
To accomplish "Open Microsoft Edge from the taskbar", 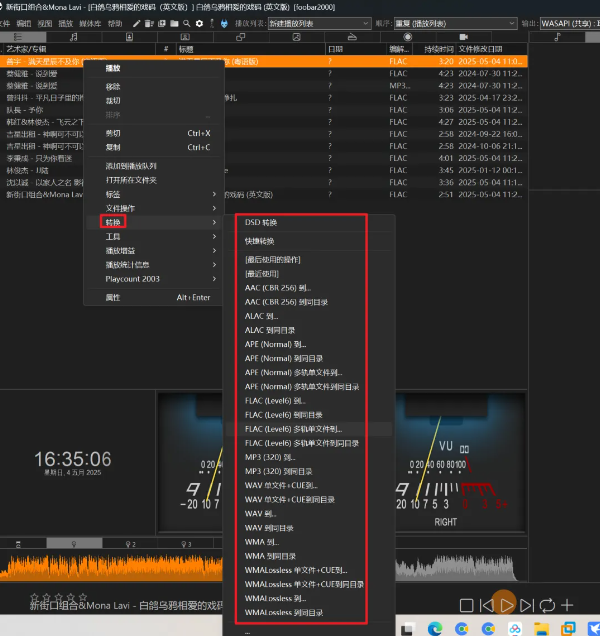I will coord(435,628).
